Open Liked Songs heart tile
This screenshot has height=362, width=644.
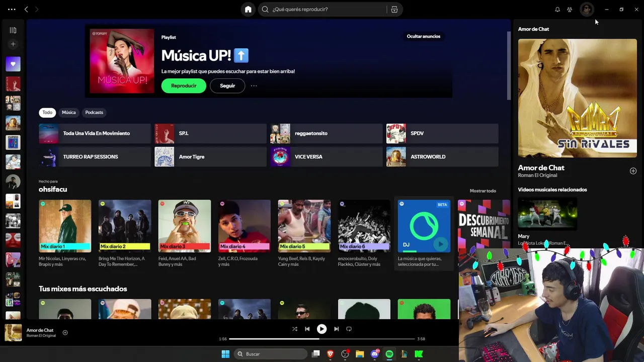point(13,64)
